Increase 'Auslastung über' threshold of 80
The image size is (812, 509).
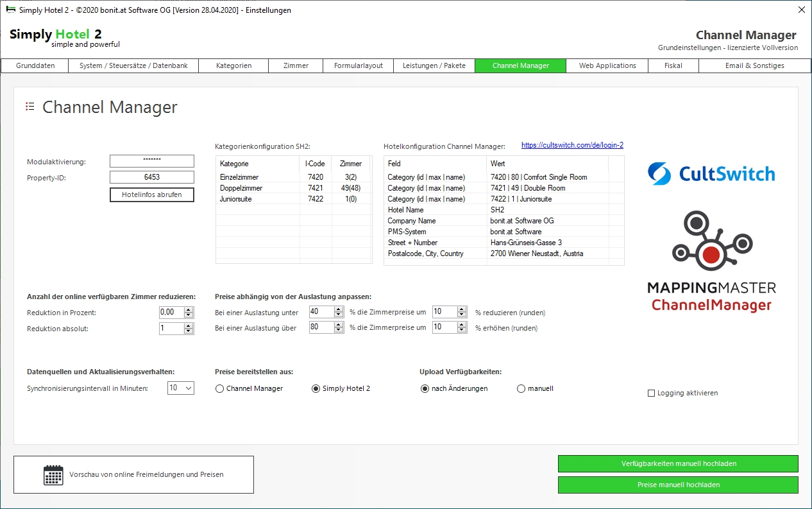point(339,324)
